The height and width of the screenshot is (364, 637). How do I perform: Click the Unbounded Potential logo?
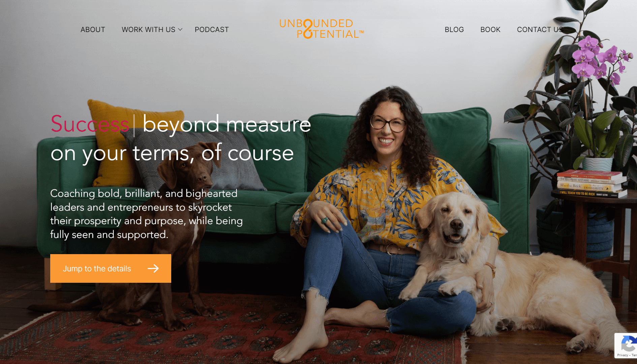322,29
